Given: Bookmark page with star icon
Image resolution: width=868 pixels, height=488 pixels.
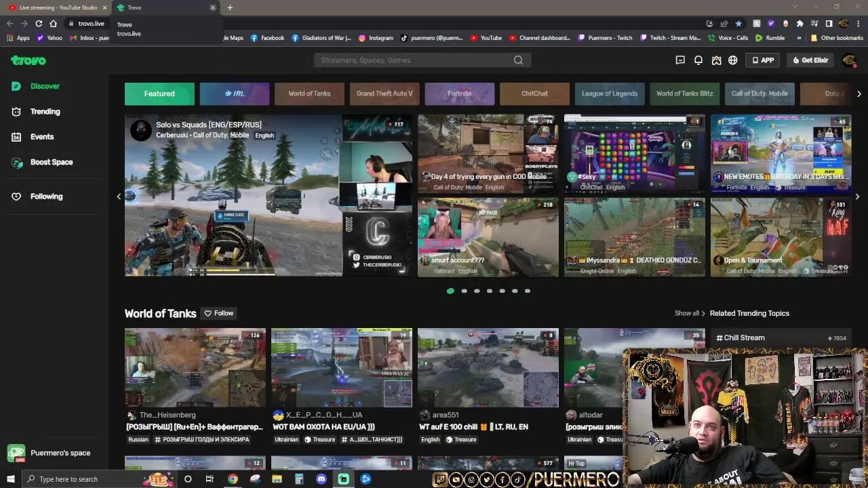Looking at the screenshot, I should [738, 23].
